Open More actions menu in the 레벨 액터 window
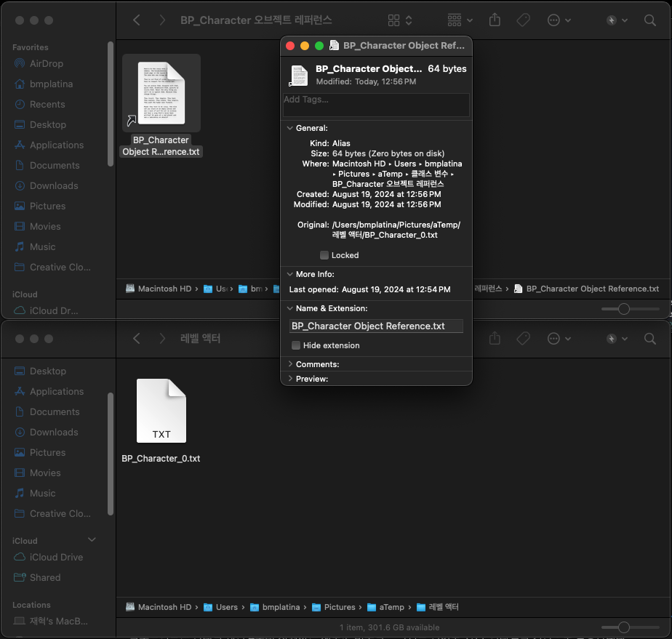Viewport: 672px width, 639px height. (x=559, y=339)
